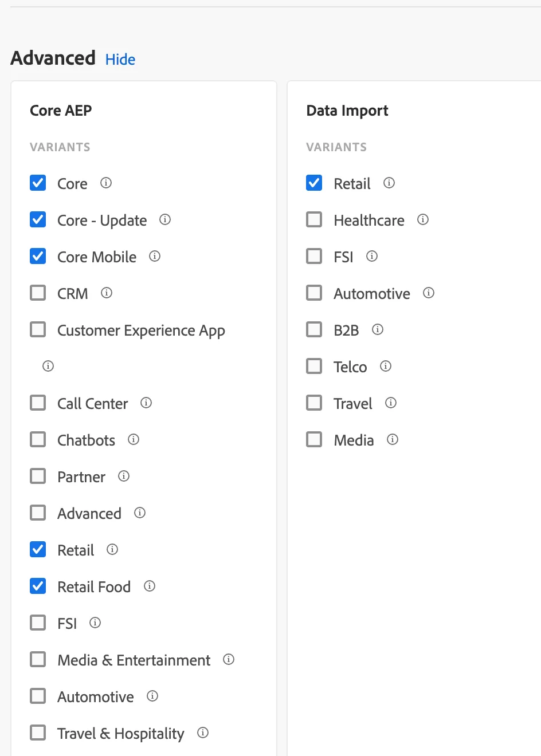Image resolution: width=541 pixels, height=756 pixels.
Task: Click the Hide link beside the Advanced heading
Action: coord(120,60)
